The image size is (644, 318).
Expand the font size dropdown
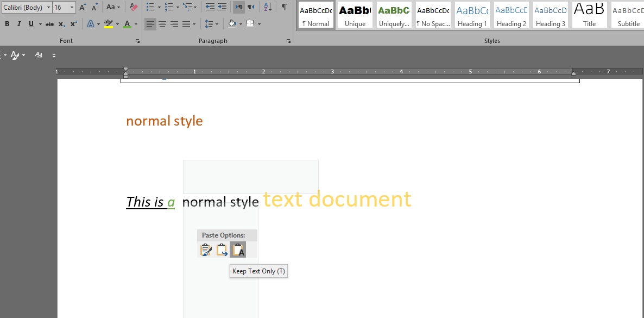72,8
